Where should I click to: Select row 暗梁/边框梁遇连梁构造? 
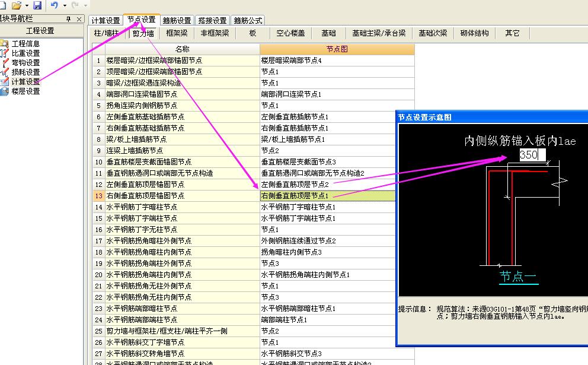[182, 83]
